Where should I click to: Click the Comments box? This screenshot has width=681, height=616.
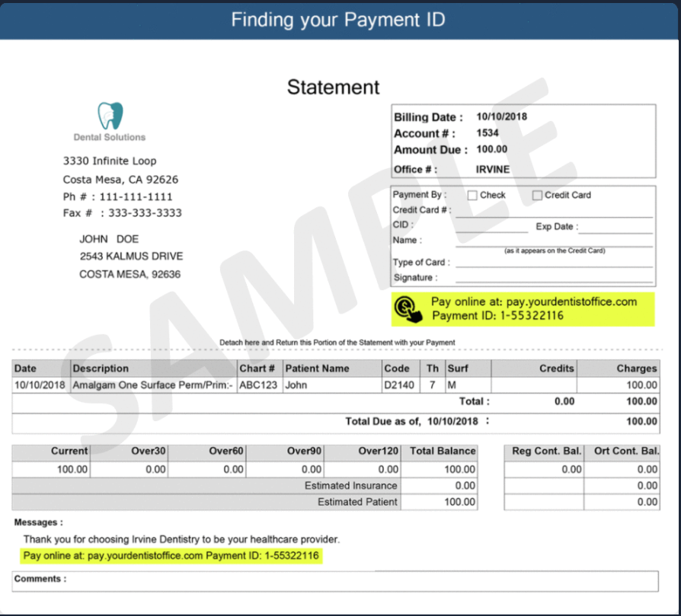coord(335,581)
